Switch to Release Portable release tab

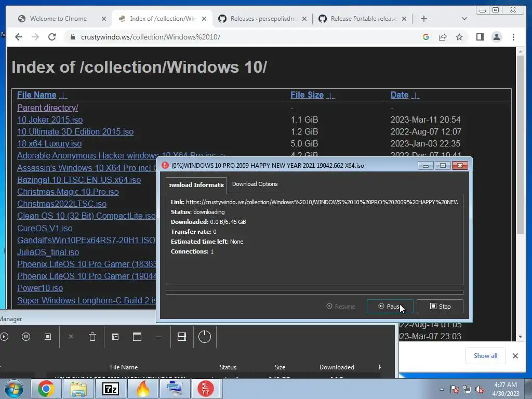coord(363,19)
